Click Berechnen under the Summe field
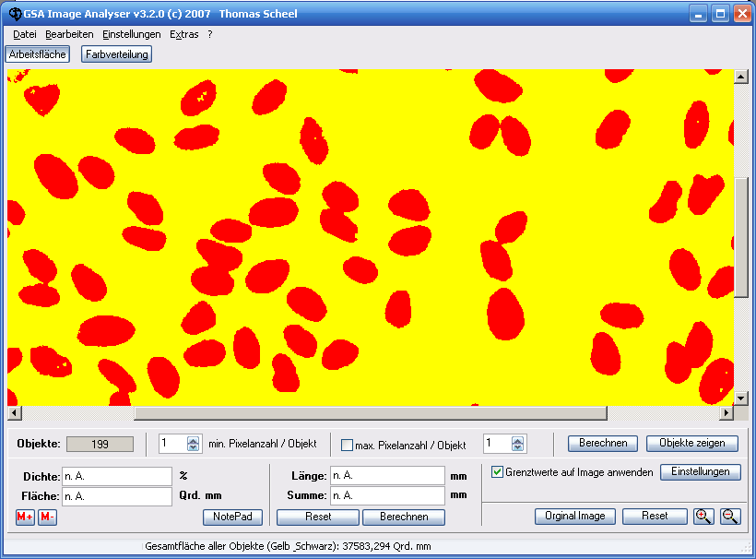This screenshot has width=756, height=559. pos(404,517)
